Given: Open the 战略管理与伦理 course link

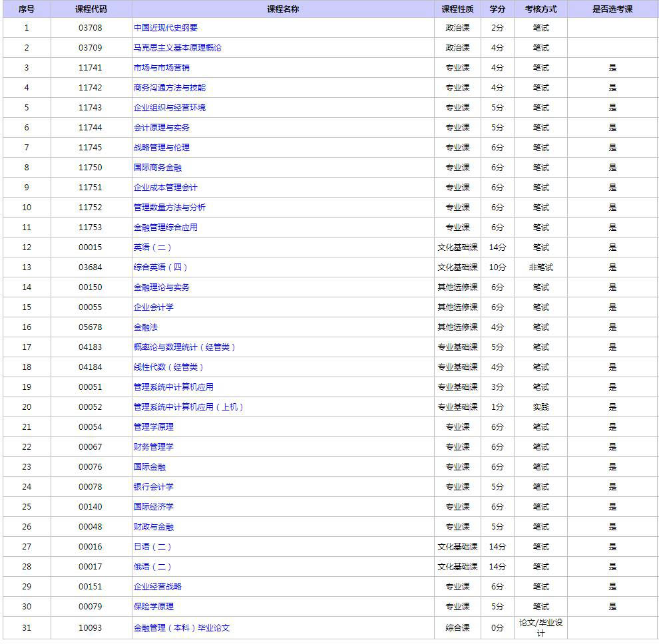Looking at the screenshot, I should tap(161, 148).
